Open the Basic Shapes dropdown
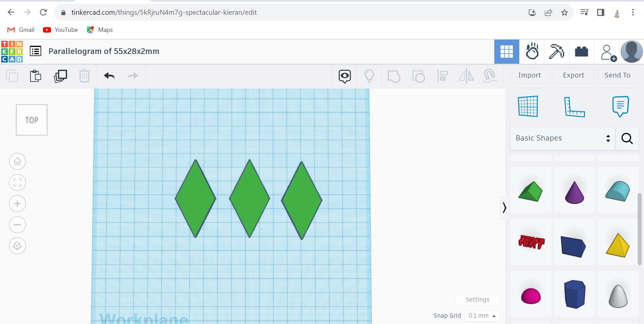Image resolution: width=644 pixels, height=324 pixels. (x=562, y=138)
